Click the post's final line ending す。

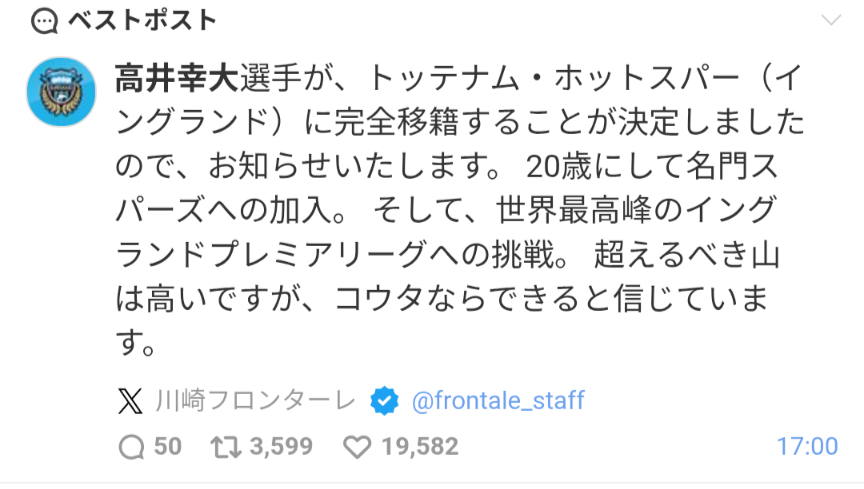136,343
